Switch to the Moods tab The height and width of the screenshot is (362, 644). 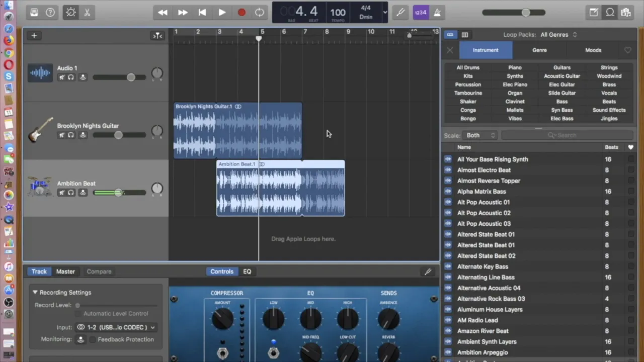tap(593, 50)
